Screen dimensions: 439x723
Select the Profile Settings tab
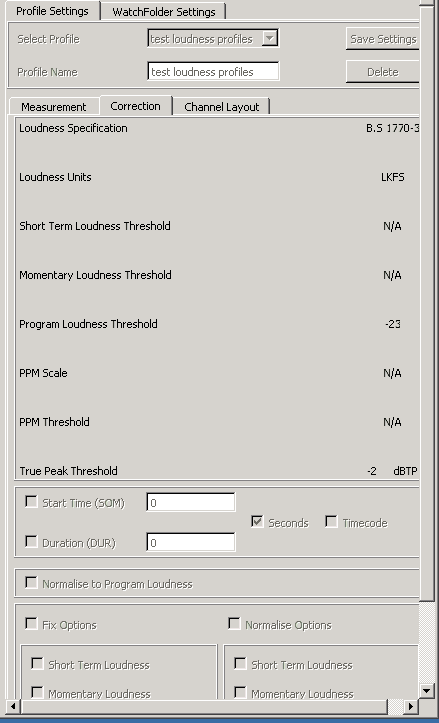[x=52, y=11]
